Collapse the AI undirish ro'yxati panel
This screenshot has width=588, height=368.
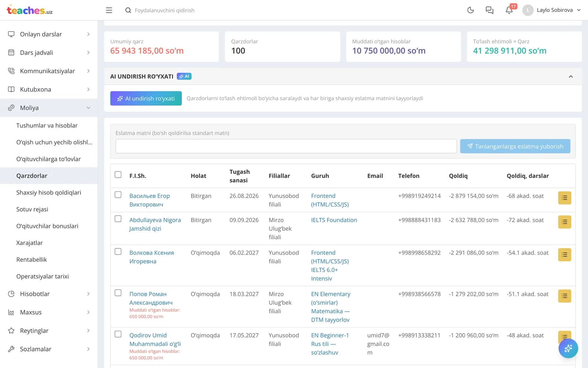point(571,77)
